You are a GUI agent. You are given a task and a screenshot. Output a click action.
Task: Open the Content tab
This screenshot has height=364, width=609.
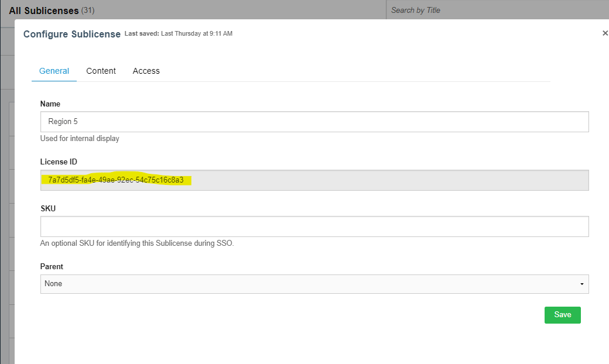[101, 71]
